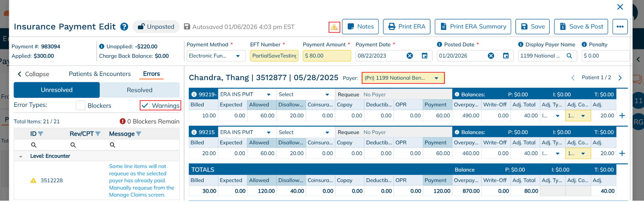Switch to Patients & Encounters tab
This screenshot has height=202, width=644.
pyautogui.click(x=100, y=74)
